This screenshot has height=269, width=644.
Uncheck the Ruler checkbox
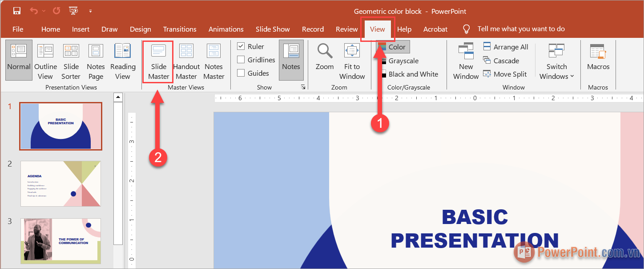tap(241, 46)
